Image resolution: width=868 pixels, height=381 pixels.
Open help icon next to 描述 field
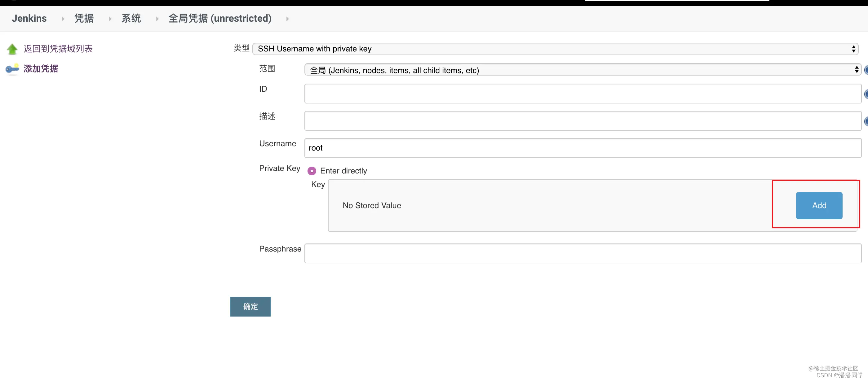[866, 121]
